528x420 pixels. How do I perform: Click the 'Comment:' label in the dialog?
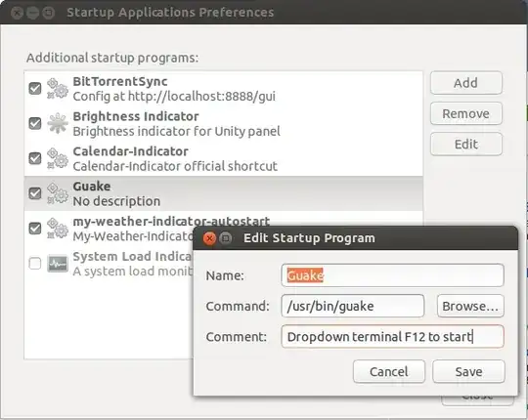pyautogui.click(x=237, y=337)
